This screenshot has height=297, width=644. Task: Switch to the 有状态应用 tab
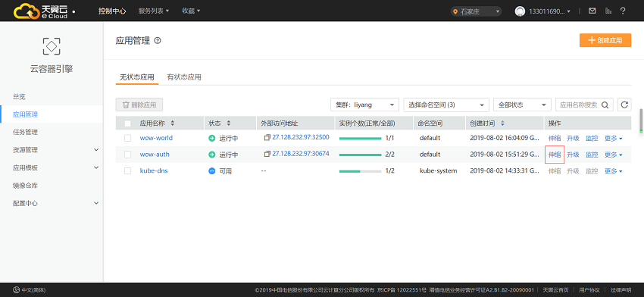(184, 77)
